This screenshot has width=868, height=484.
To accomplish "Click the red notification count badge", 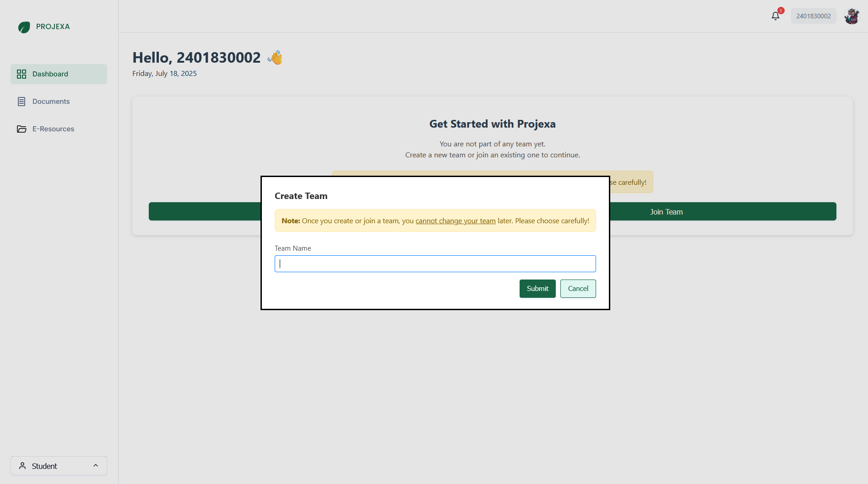I will click(x=780, y=10).
